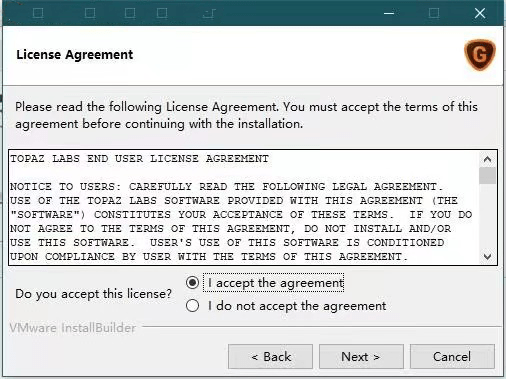Click the 'Do you accept this license?' text
This screenshot has height=379, width=506.
[93, 294]
